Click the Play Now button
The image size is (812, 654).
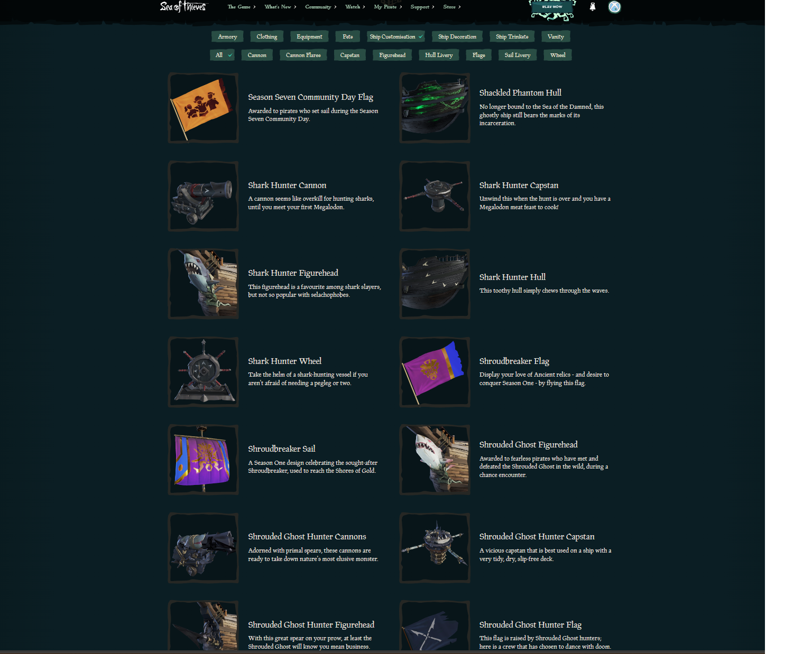point(552,7)
